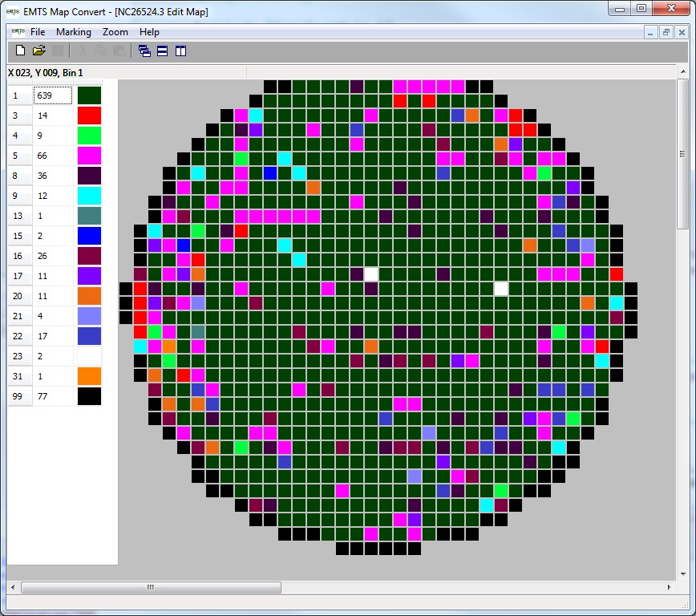Click the horizontal scrollbar thumb
The width and height of the screenshot is (696, 616).
pos(151,587)
